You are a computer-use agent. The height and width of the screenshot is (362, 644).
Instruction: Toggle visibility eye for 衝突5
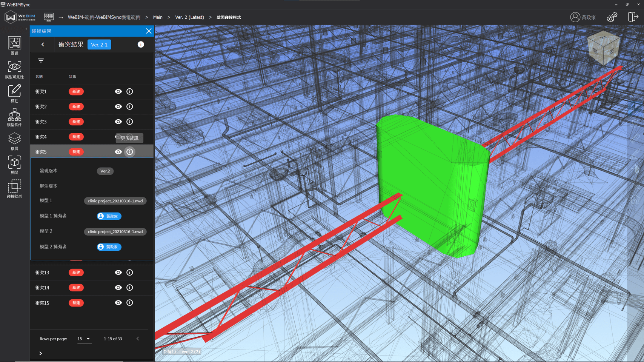(x=118, y=152)
